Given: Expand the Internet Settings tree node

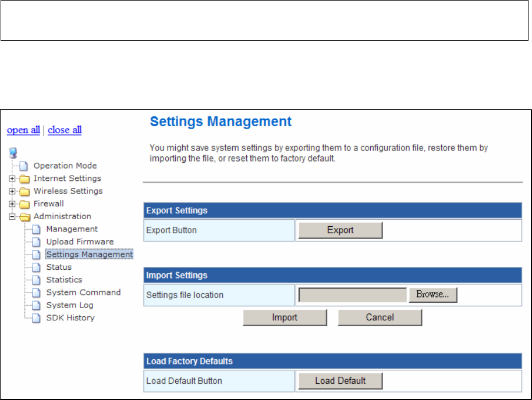Looking at the screenshot, I should coord(12,178).
